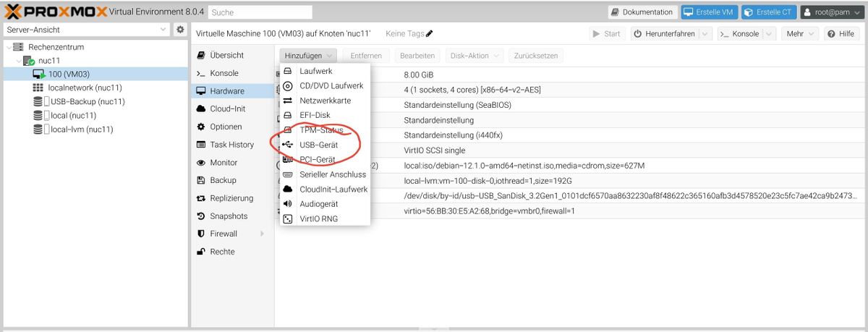Select the debian-12.1.0 netinst ISO row
The image size is (868, 332).
[x=571, y=166]
